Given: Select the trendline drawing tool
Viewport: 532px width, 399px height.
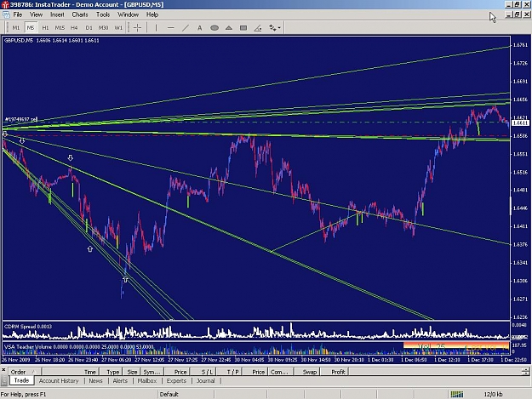Looking at the screenshot, I should pos(186,28).
